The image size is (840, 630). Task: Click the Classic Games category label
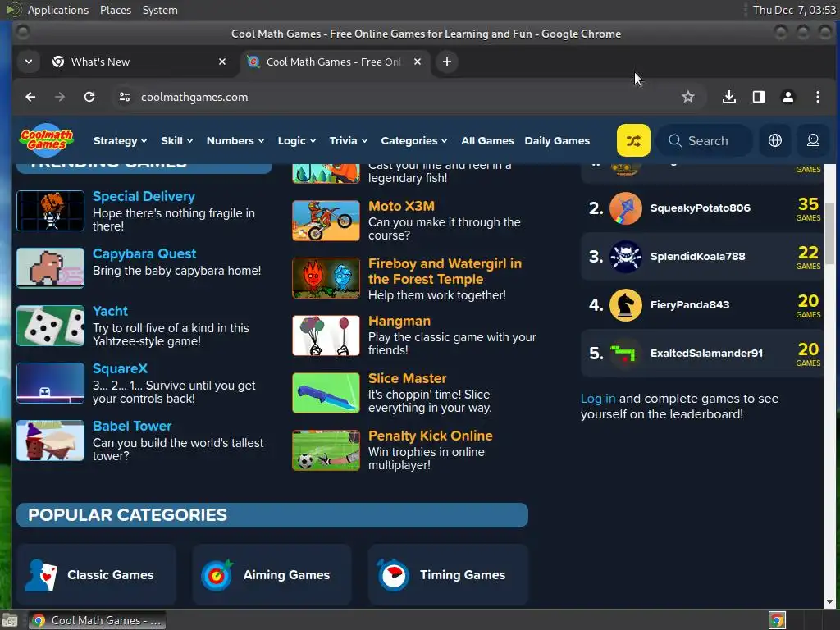tap(111, 575)
